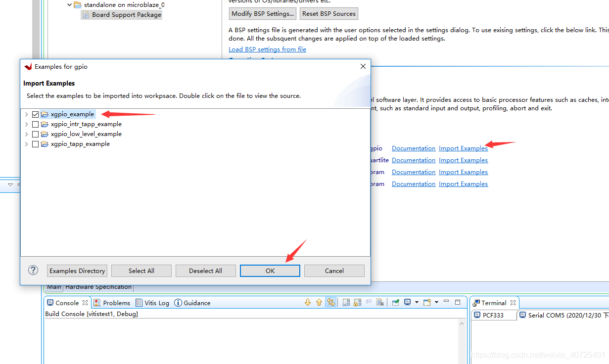Switch to Vitis Log tab
Viewport: 609px width, 364px height.
point(152,303)
